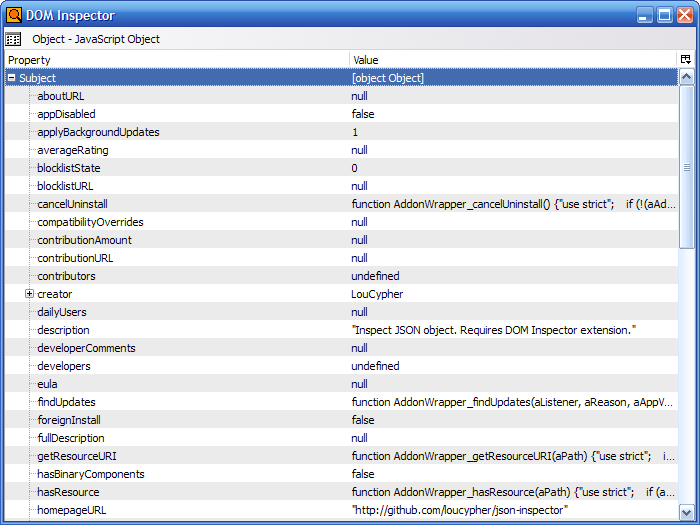Open the viewer list icon beside Object title

tap(13, 39)
